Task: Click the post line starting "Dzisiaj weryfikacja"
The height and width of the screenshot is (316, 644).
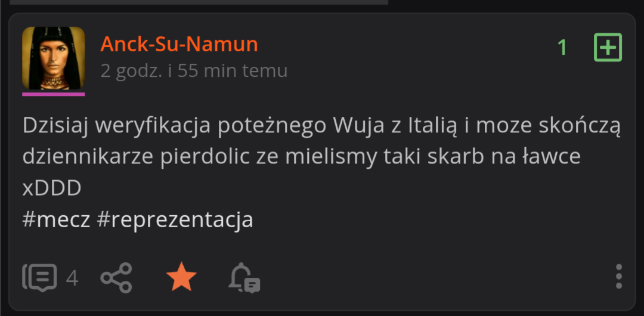Action: coord(321,126)
